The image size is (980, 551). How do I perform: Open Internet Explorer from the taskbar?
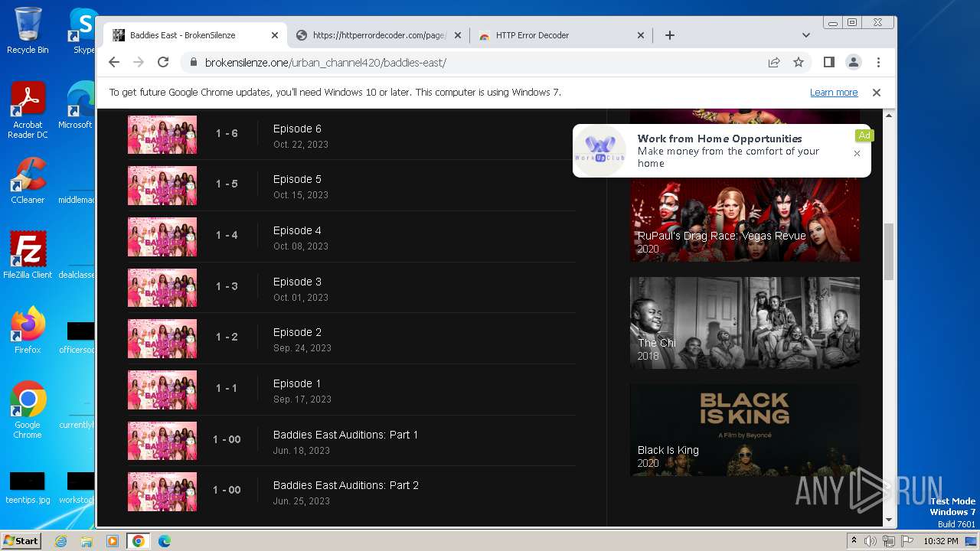pyautogui.click(x=61, y=541)
